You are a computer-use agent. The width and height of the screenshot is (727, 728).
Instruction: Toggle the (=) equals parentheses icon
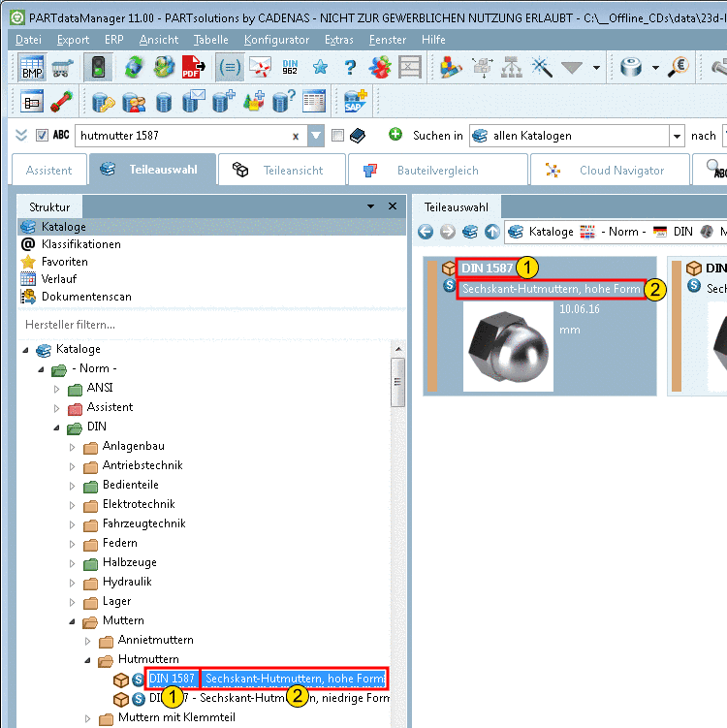pyautogui.click(x=230, y=67)
